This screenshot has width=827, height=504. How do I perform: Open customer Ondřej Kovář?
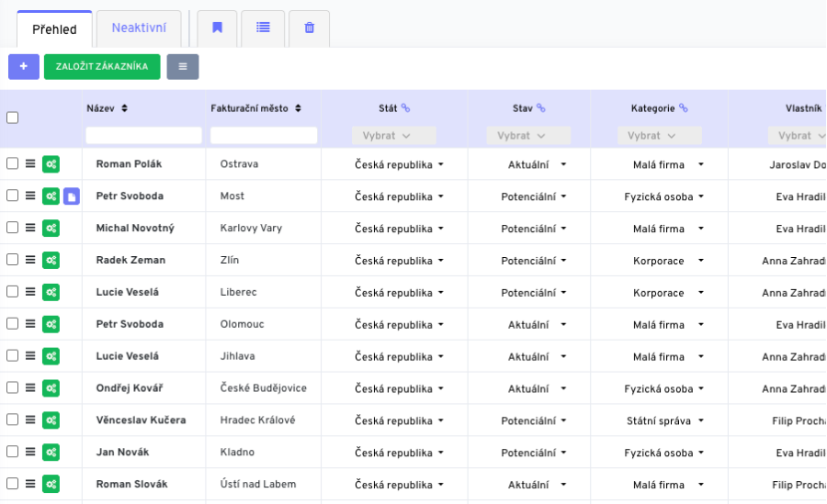tap(129, 388)
